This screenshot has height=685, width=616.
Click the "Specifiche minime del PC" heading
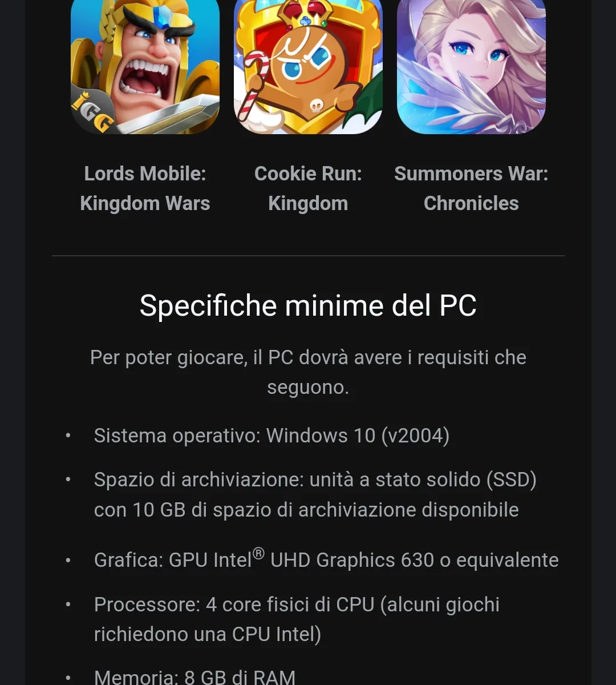[x=308, y=305]
